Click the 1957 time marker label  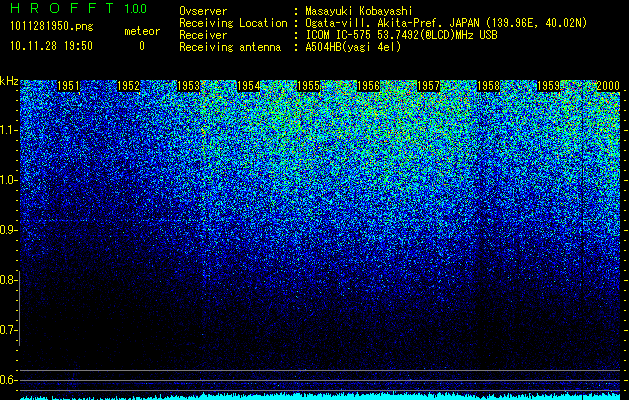pyautogui.click(x=428, y=86)
